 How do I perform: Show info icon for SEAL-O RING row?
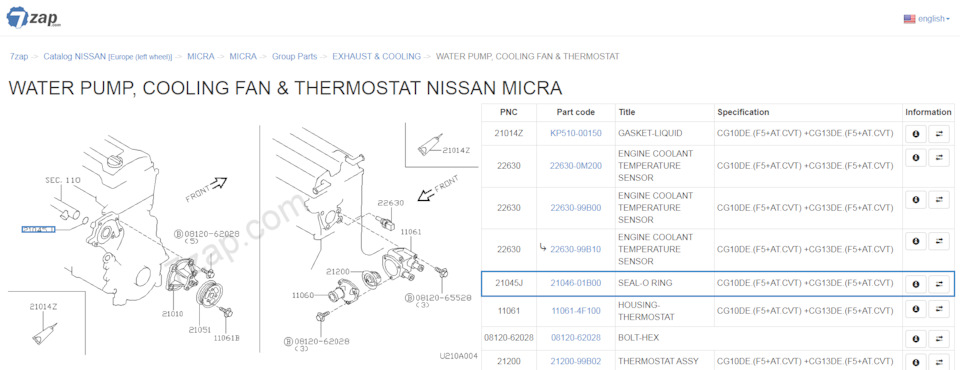tap(915, 284)
